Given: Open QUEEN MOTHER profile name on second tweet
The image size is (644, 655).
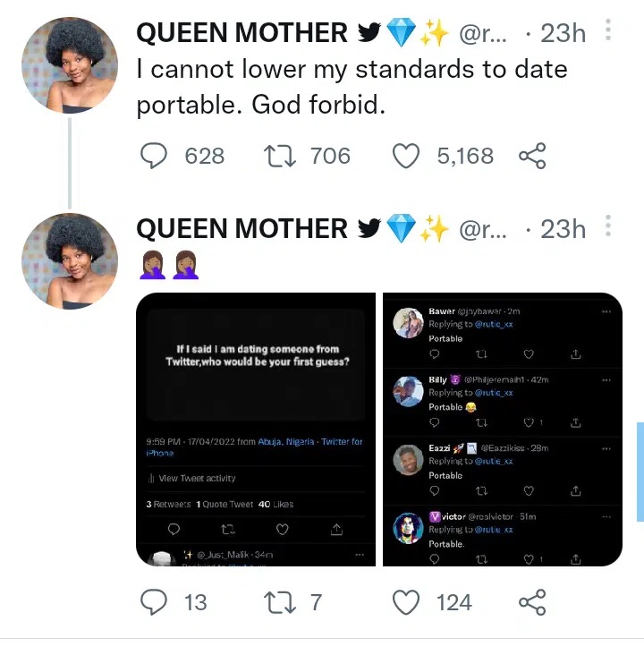Looking at the screenshot, I should coord(241,228).
